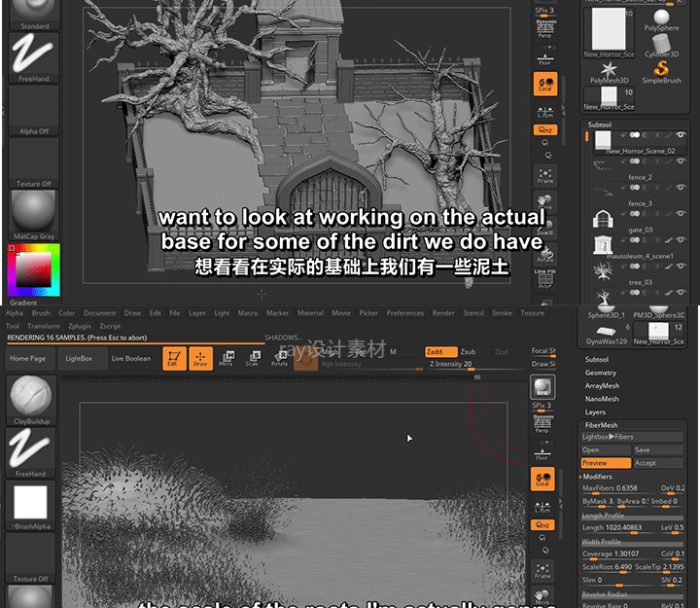Activate the Draw mode button
Screen dimensions: 700x608
(x=200, y=358)
